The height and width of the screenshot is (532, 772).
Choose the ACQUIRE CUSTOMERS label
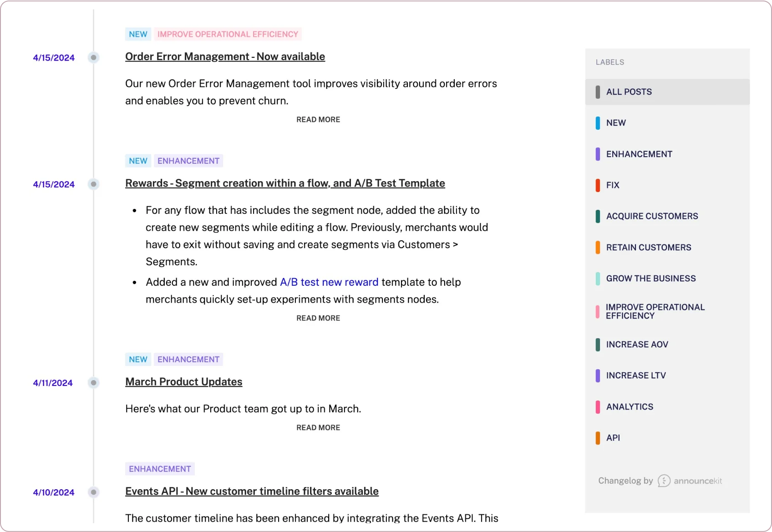click(x=651, y=216)
